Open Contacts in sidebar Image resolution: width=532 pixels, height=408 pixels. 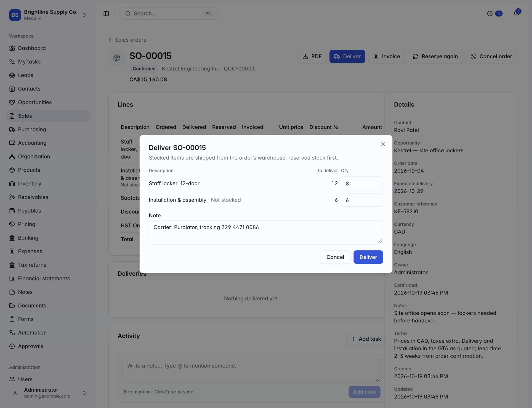click(x=48, y=89)
